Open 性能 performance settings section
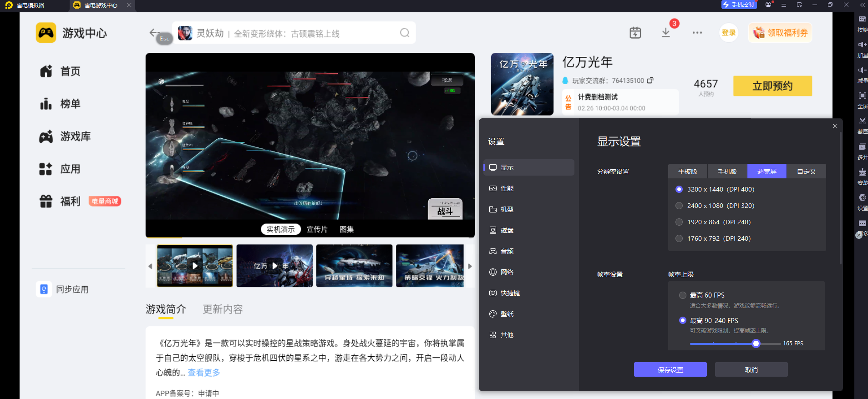The height and width of the screenshot is (399, 868). pyautogui.click(x=507, y=188)
